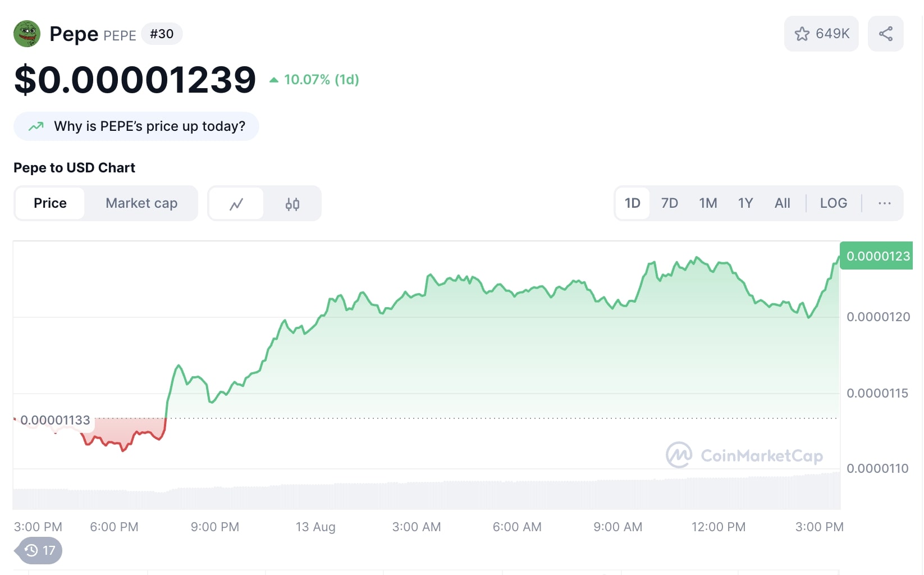
Task: Select the Price toggle
Action: (50, 203)
